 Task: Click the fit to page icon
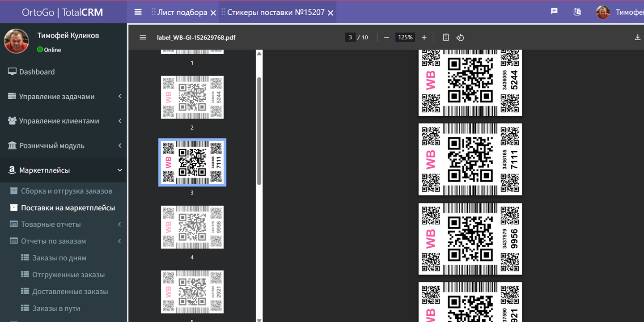coord(446,37)
